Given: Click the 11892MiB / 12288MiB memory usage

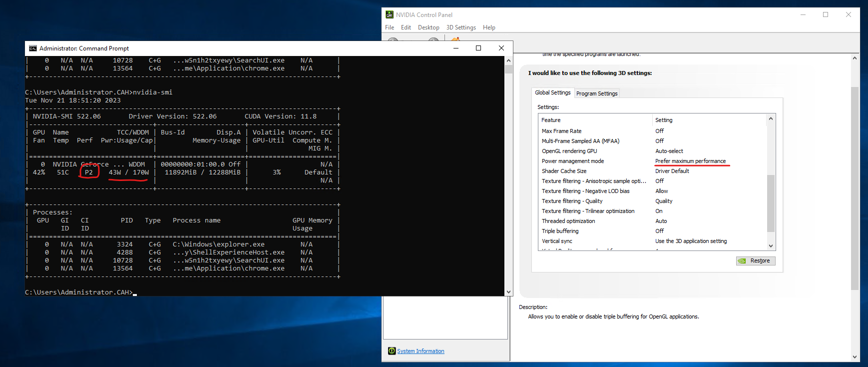Looking at the screenshot, I should point(202,172).
